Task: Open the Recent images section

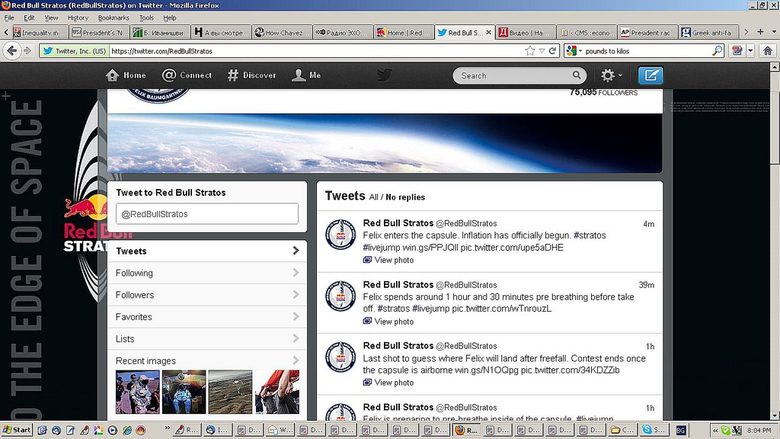Action: (x=207, y=360)
